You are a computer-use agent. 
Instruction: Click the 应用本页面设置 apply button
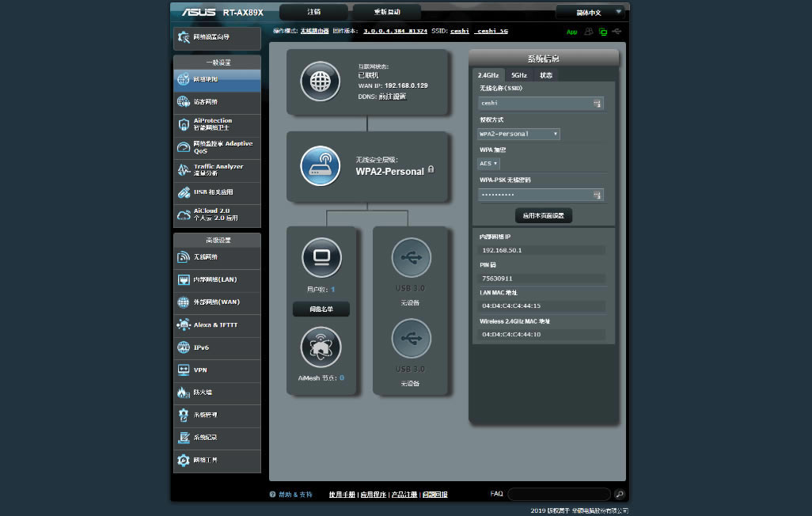point(543,215)
